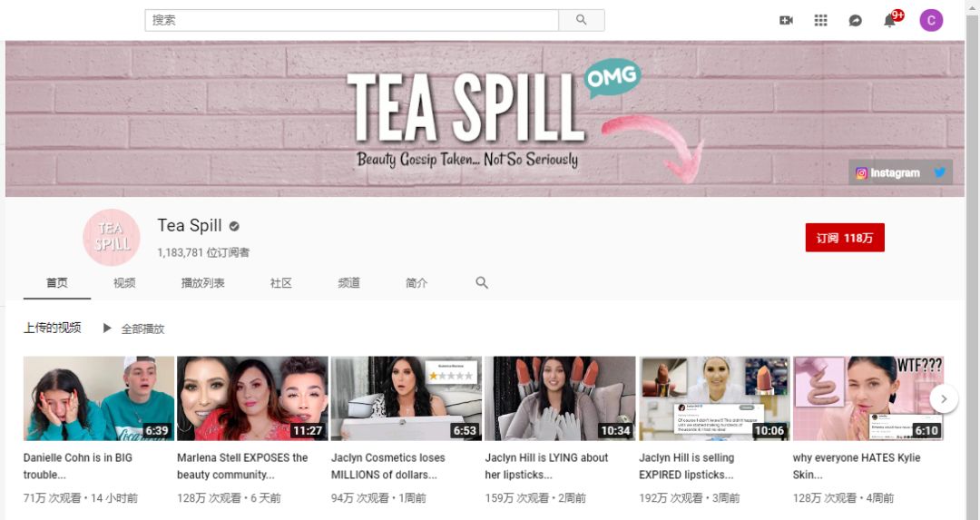Click 128万 次观看 • 4周前 text
The image size is (980, 520).
(x=843, y=498)
